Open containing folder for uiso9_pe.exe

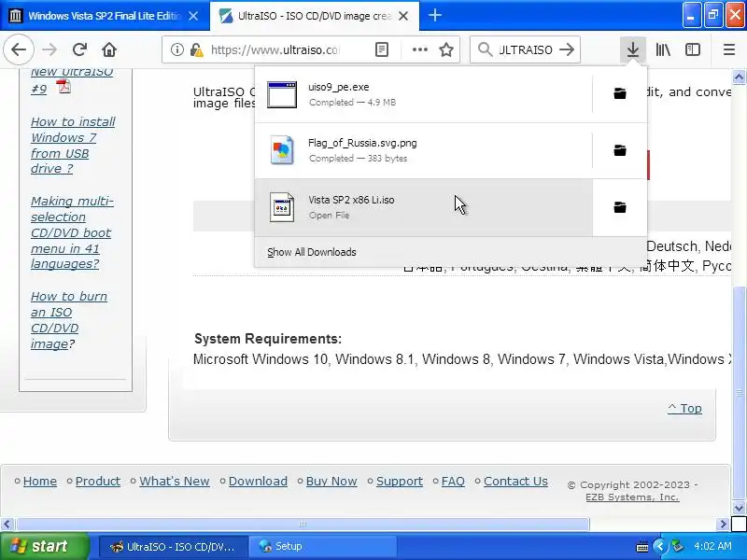[x=620, y=94]
